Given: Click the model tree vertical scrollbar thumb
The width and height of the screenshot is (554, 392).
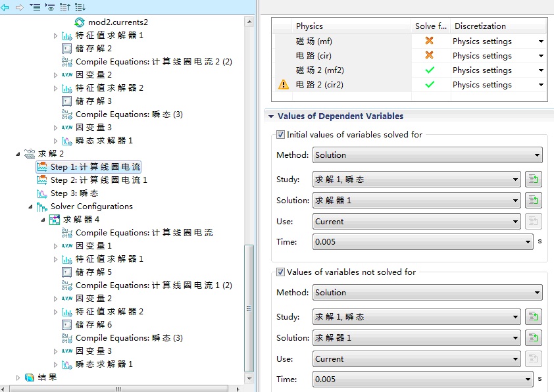Looking at the screenshot, I should 249,306.
